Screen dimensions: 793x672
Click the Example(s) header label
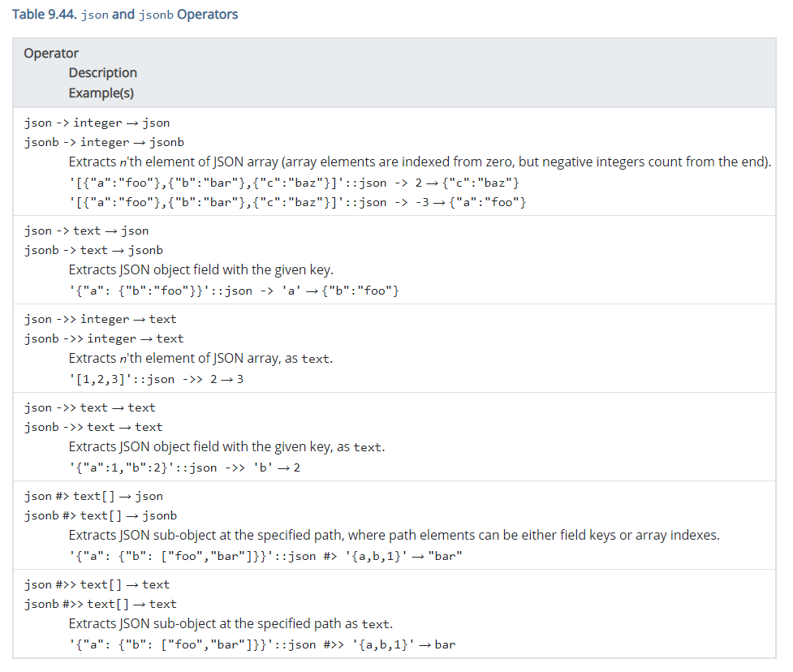pos(101,93)
